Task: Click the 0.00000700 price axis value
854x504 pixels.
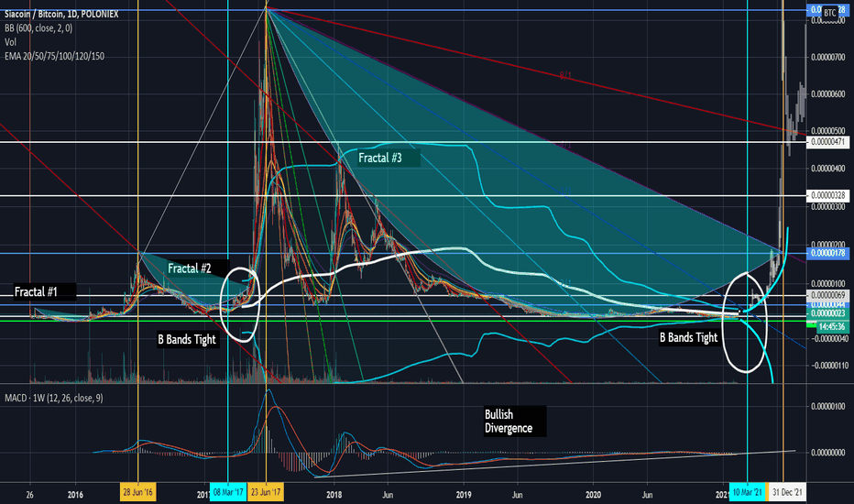Action: coord(827,57)
